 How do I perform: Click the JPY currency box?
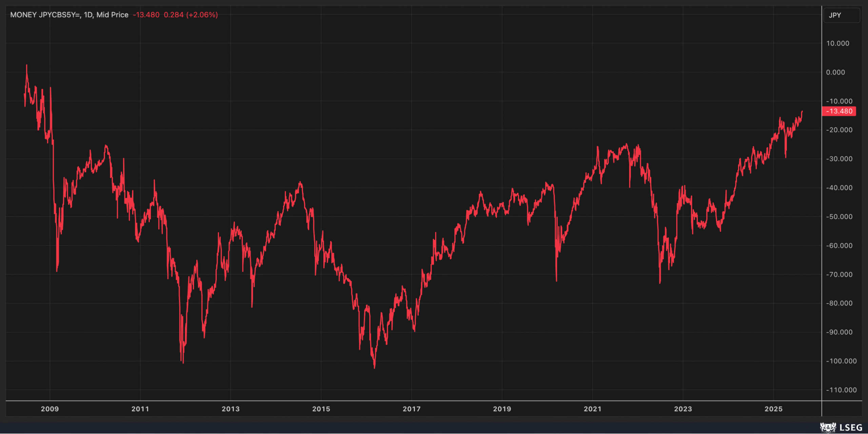tap(842, 15)
